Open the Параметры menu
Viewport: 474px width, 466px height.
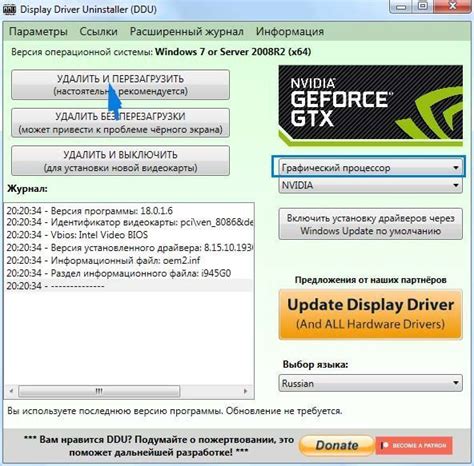pos(38,32)
